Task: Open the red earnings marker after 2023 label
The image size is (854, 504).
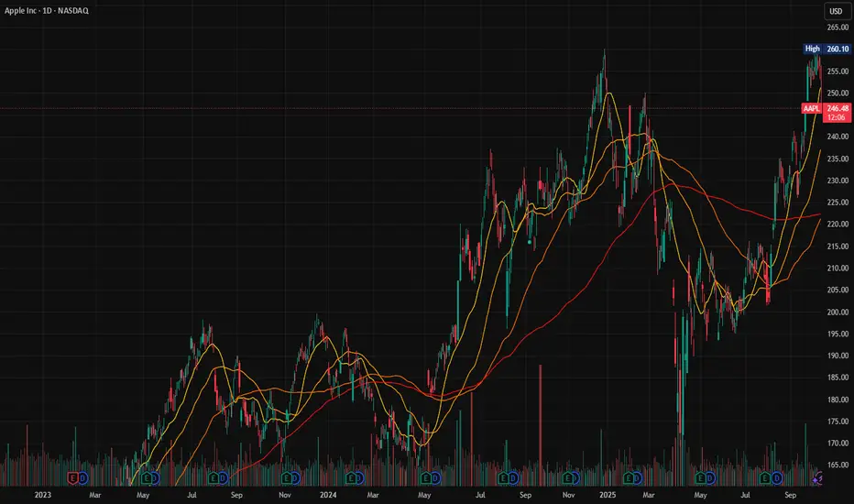Action: (73, 478)
